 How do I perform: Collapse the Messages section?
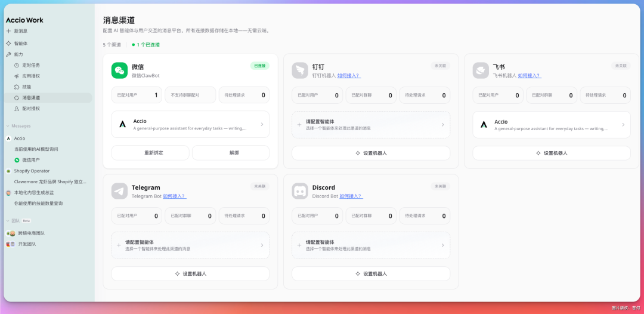(8, 126)
